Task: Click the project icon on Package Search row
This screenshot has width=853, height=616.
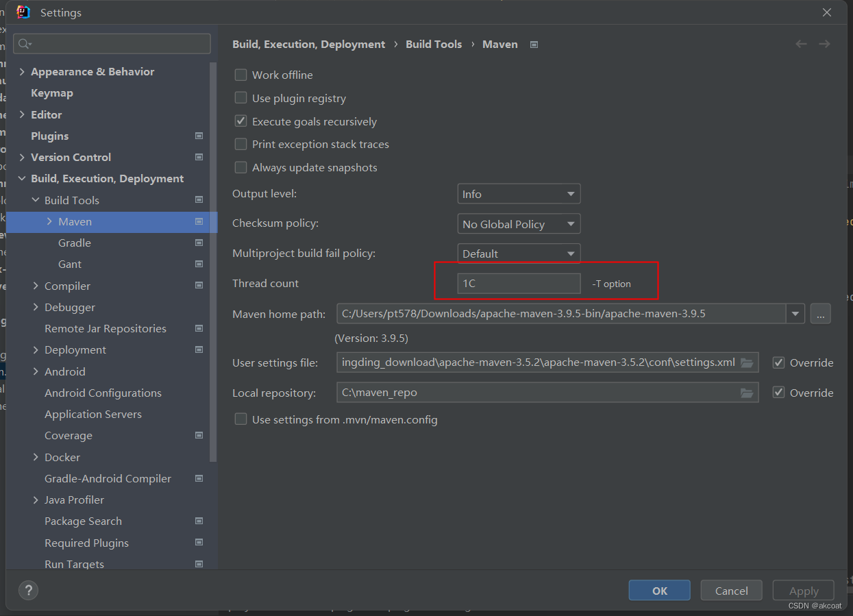Action: (199, 521)
